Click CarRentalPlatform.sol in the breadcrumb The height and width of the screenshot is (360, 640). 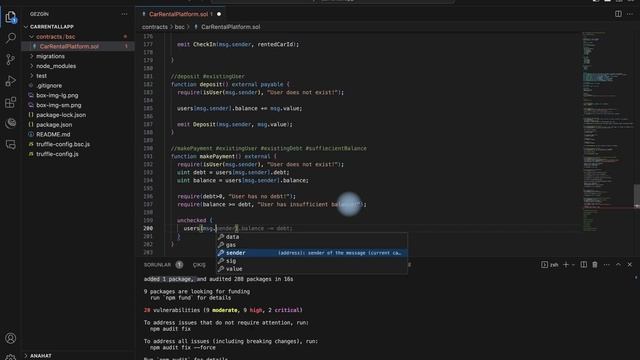point(230,27)
